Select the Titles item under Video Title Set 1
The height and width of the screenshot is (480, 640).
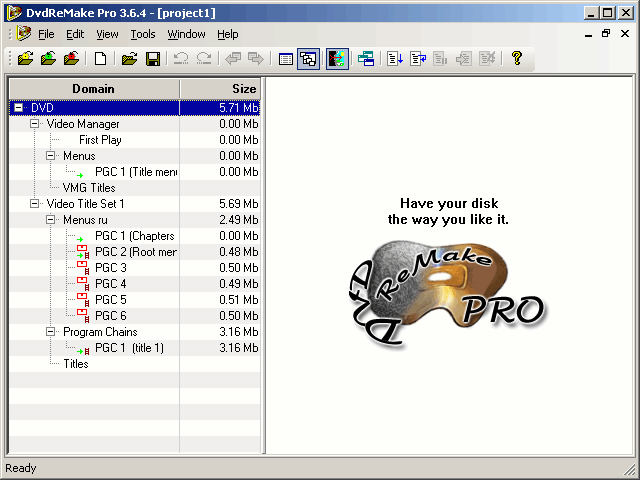point(76,364)
